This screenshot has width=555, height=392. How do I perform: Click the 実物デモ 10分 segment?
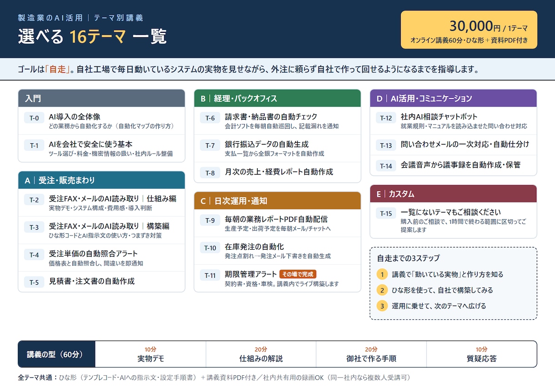coord(151,354)
